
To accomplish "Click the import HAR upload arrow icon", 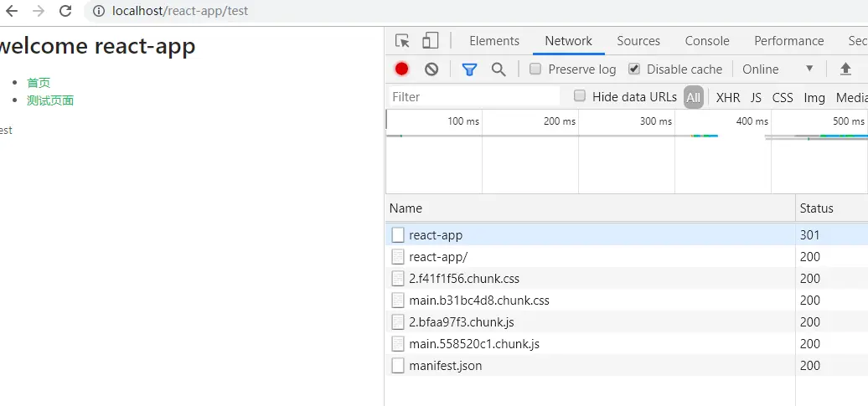I will pyautogui.click(x=845, y=69).
